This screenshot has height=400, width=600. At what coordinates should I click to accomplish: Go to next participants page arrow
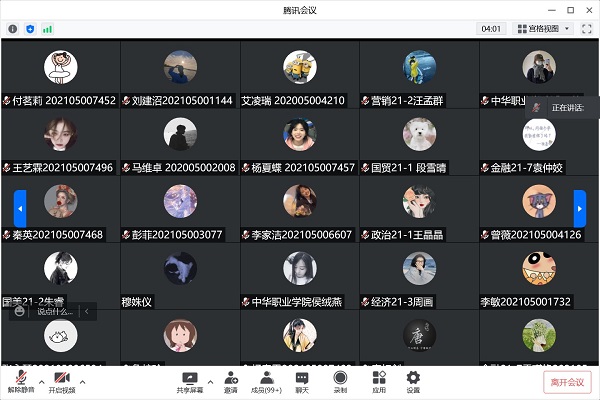(580, 209)
